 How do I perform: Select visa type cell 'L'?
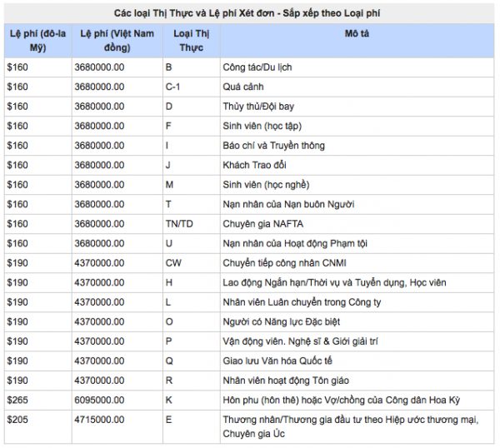pos(192,302)
